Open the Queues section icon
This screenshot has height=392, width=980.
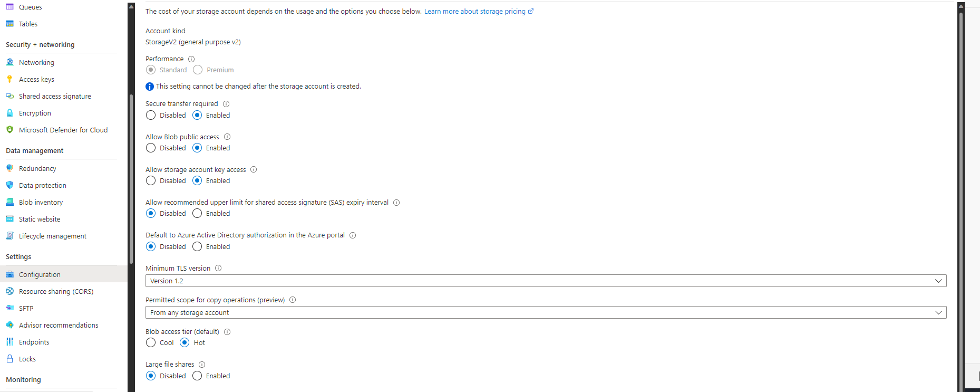(9, 7)
